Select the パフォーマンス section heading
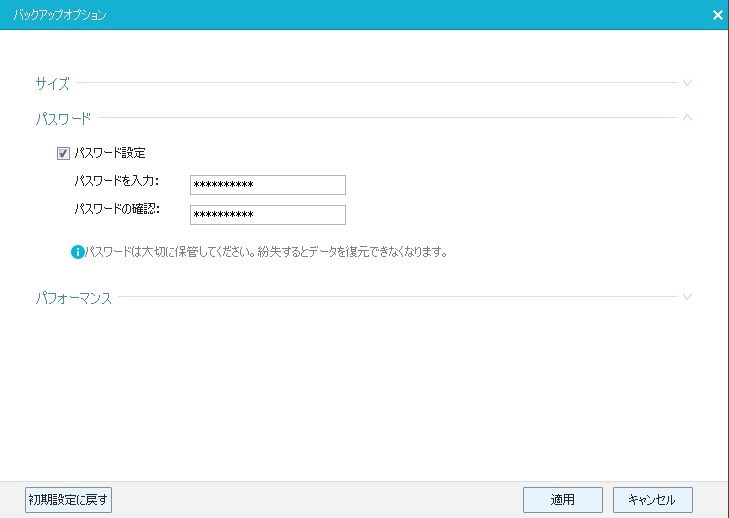The image size is (729, 518). click(73, 297)
